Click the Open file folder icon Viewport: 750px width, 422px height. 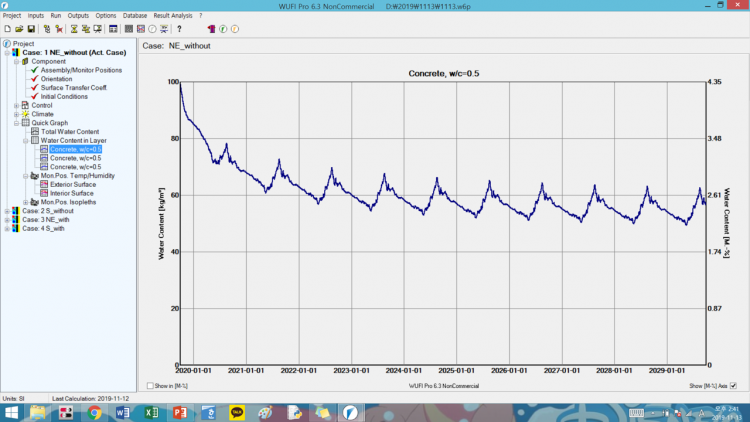coord(19,29)
